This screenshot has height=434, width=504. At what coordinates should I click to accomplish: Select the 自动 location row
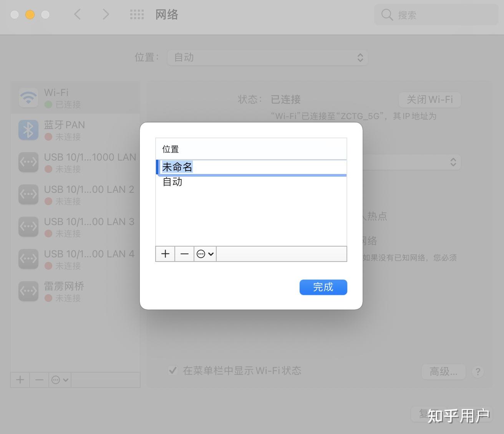(251, 182)
